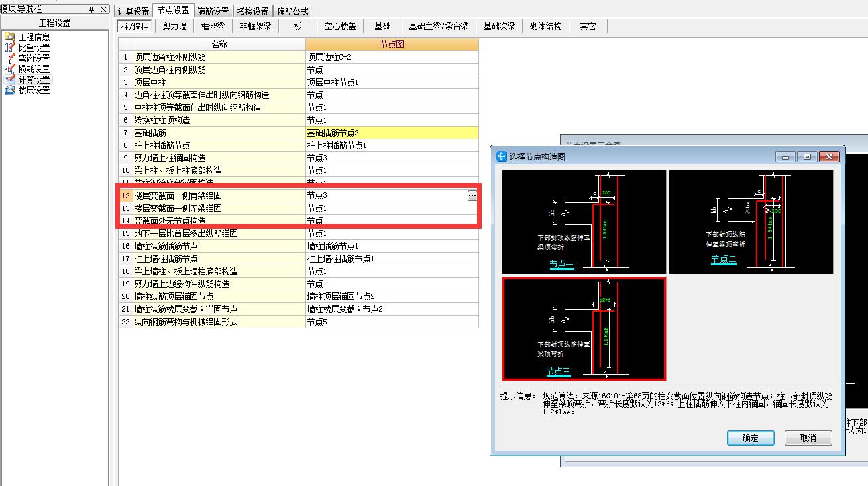868x486 pixels.
Task: Click the 节点图 column header
Action: click(x=392, y=44)
